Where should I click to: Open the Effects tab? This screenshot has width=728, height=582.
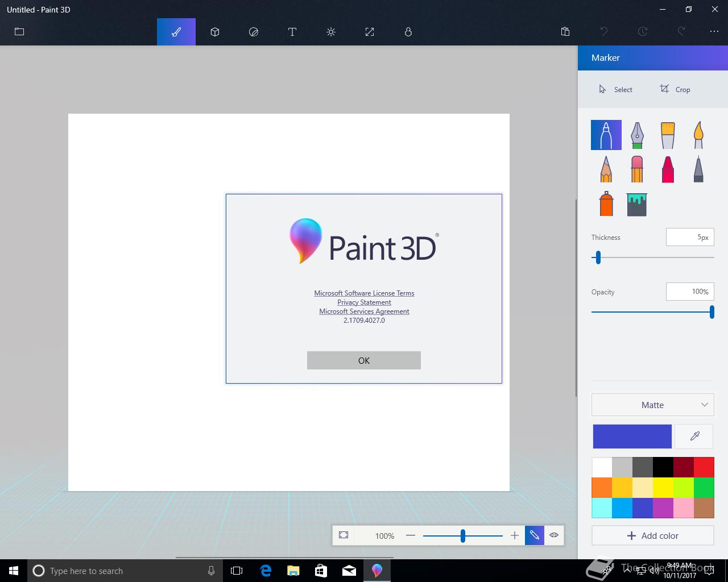331,32
